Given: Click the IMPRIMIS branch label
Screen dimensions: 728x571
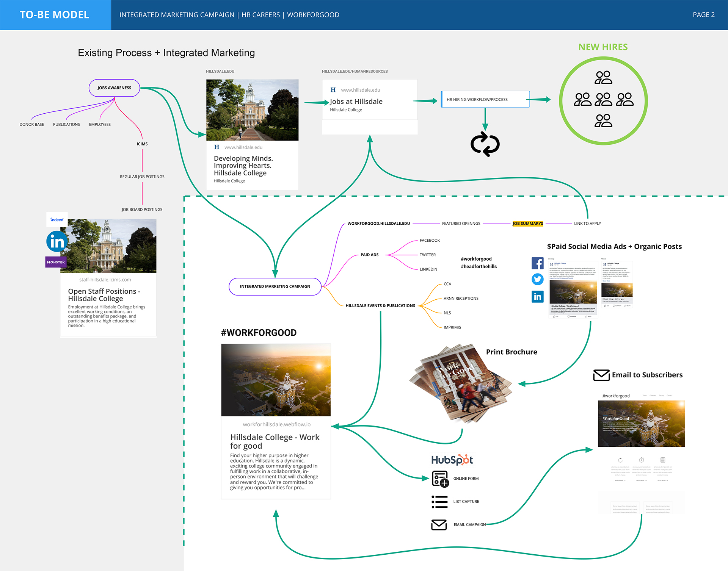Looking at the screenshot, I should 452,327.
